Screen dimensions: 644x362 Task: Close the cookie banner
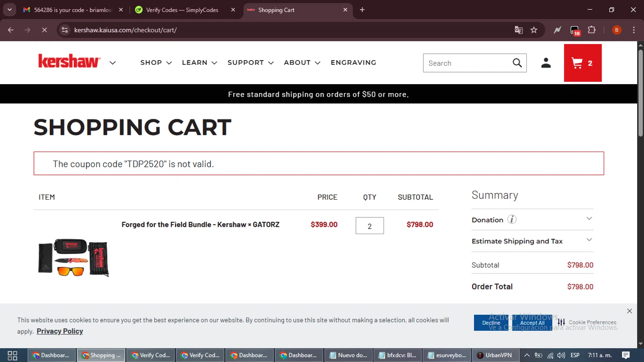629,311
